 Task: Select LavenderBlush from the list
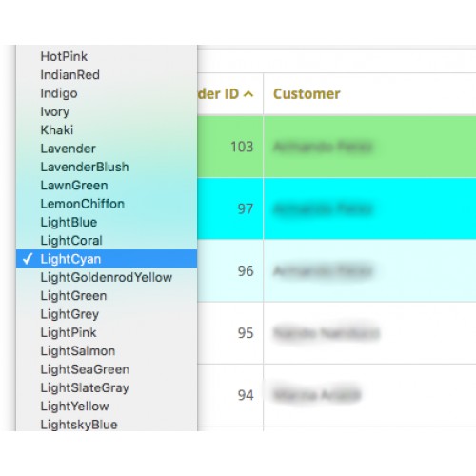[x=107, y=167]
